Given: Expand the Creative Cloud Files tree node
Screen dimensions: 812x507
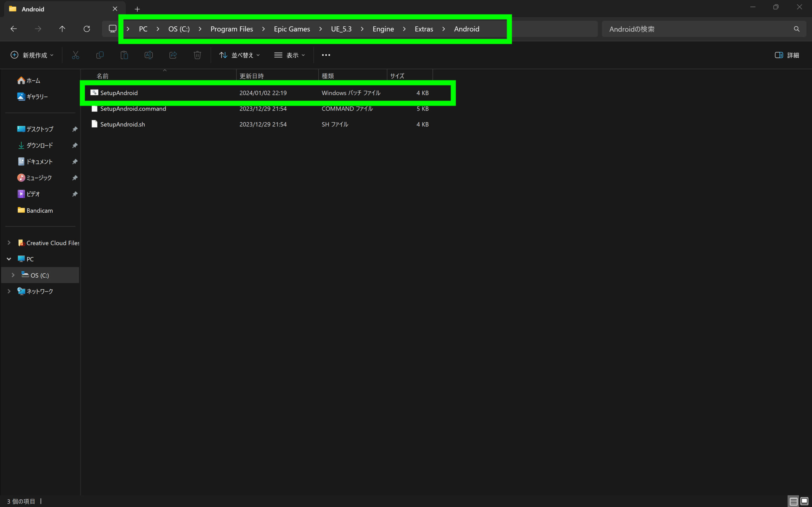Looking at the screenshot, I should (9, 243).
